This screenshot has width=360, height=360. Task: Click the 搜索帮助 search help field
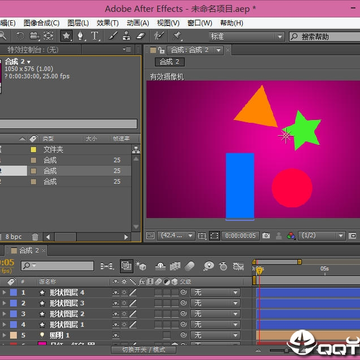(324, 36)
